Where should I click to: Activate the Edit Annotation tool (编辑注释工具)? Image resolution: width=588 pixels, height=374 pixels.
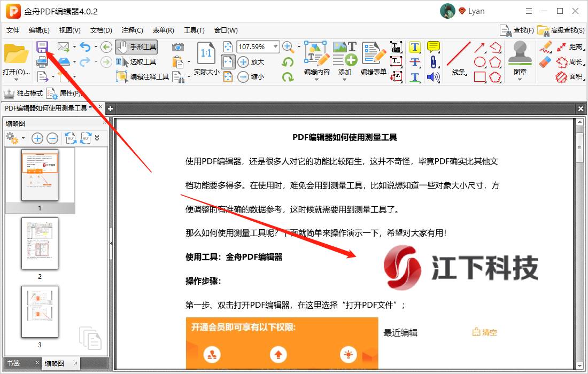pyautogui.click(x=143, y=76)
